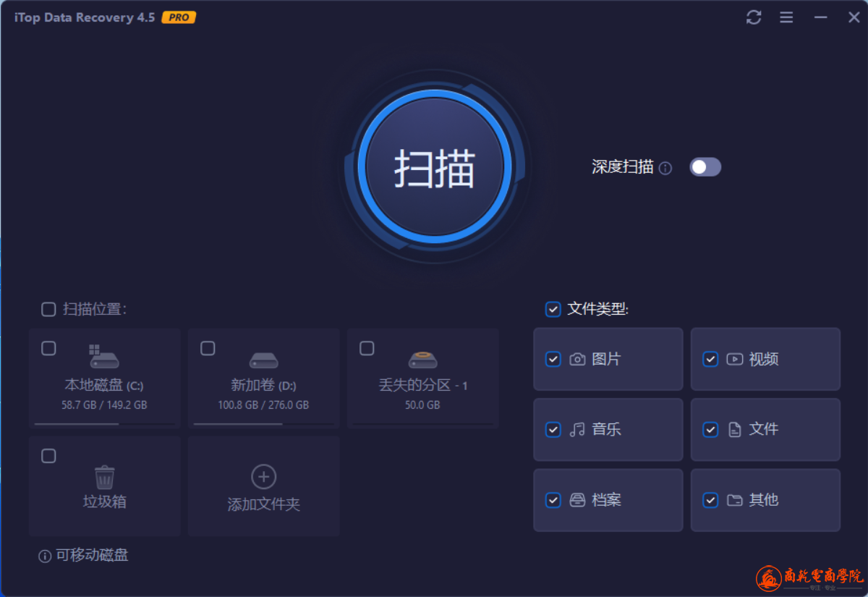868x597 pixels.
Task: Toggle the 深度扫描 switch on
Action: click(705, 167)
